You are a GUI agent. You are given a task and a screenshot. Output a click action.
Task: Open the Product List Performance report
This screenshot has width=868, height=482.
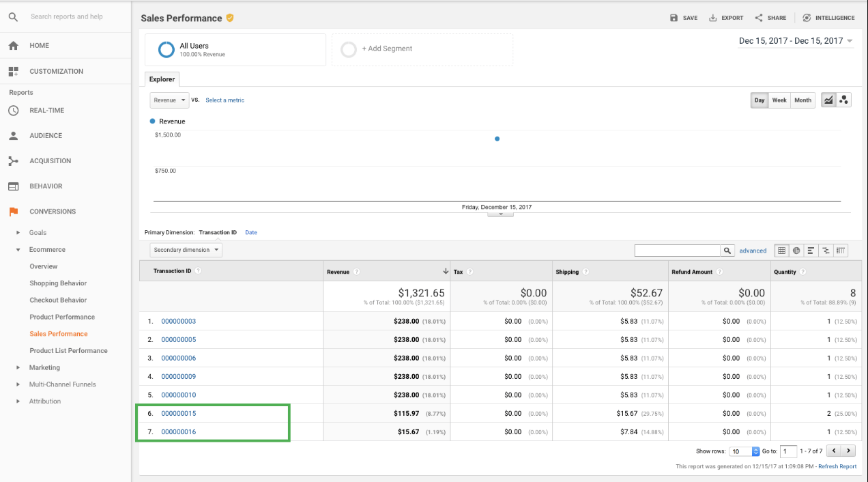coord(68,351)
